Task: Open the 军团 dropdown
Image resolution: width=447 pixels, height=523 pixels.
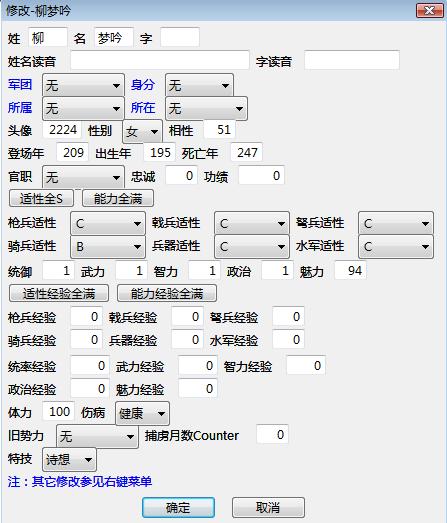Action: [83, 86]
